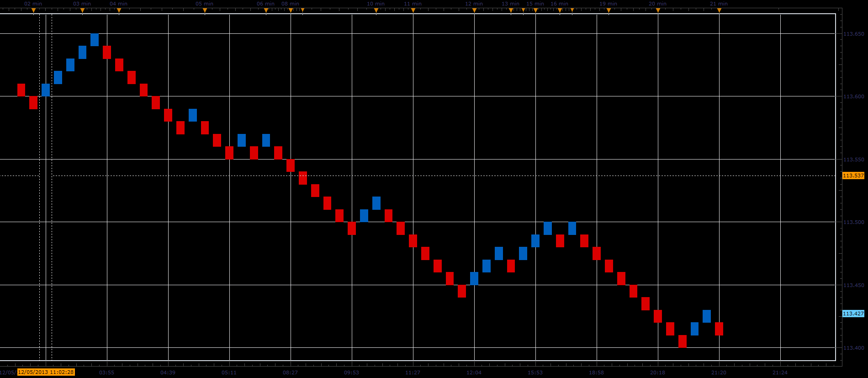Image resolution: width=868 pixels, height=378 pixels.
Task: Click the 113.600 price axis label
Action: [853, 96]
